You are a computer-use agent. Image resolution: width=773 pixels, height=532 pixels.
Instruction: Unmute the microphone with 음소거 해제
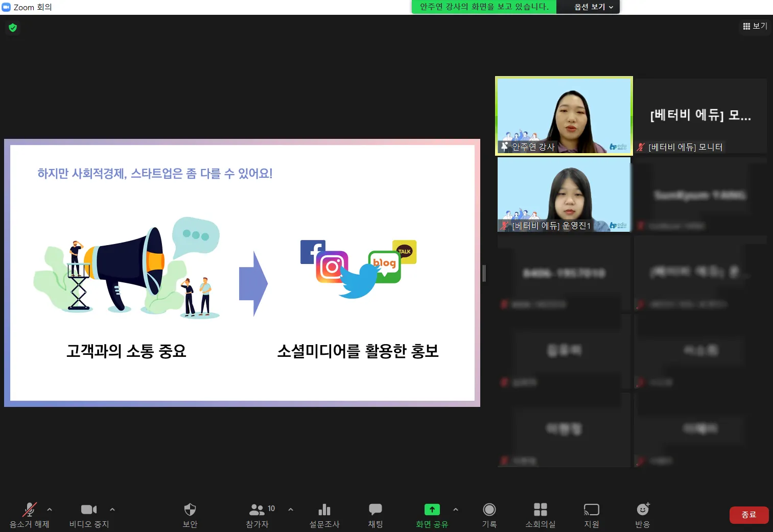click(x=30, y=515)
